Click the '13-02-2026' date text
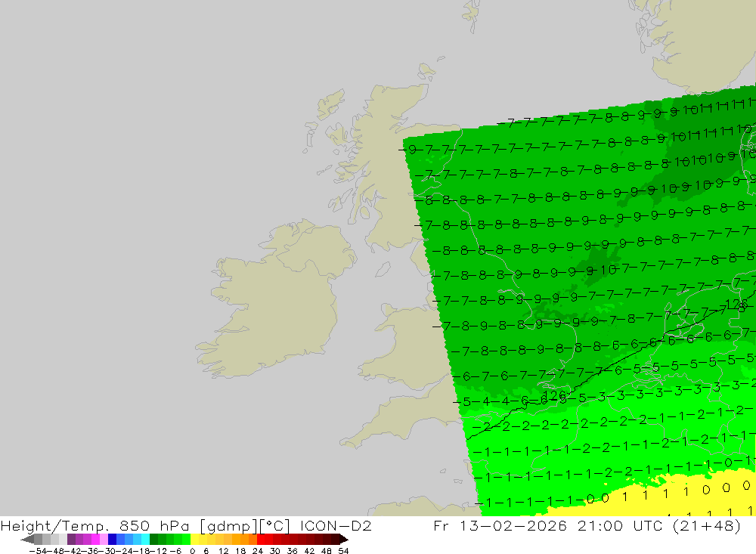The image size is (756, 554). pos(513,525)
